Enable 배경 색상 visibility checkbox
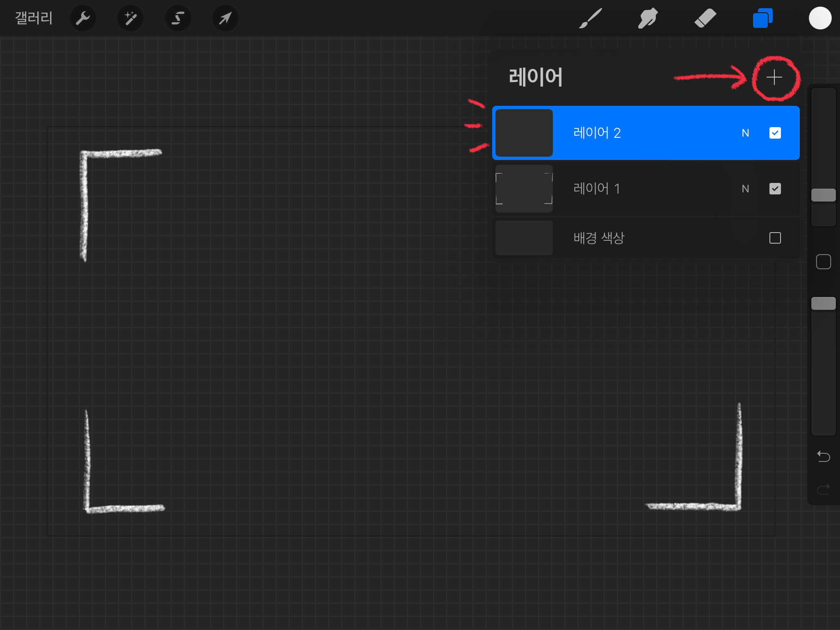Viewport: 840px width, 630px height. coord(775,238)
